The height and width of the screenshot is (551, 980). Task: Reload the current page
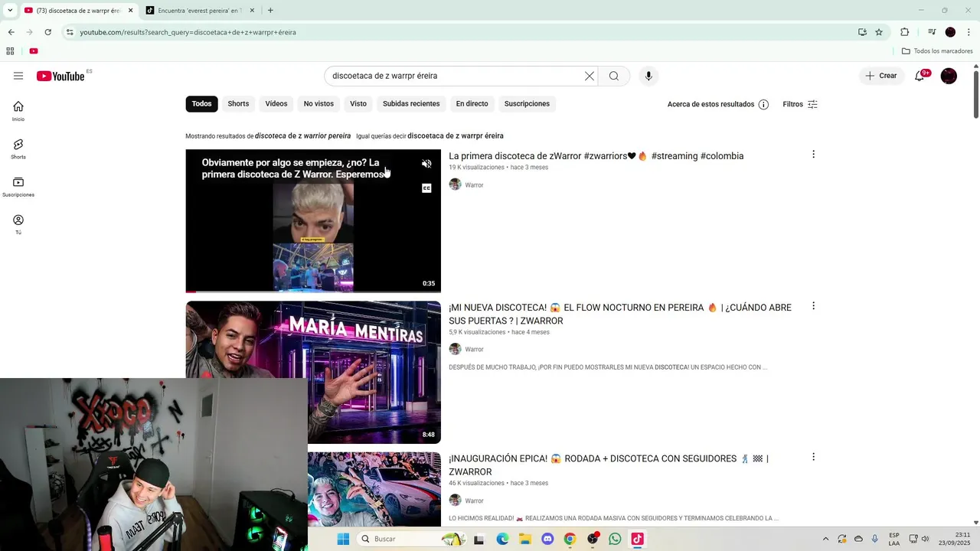47,32
